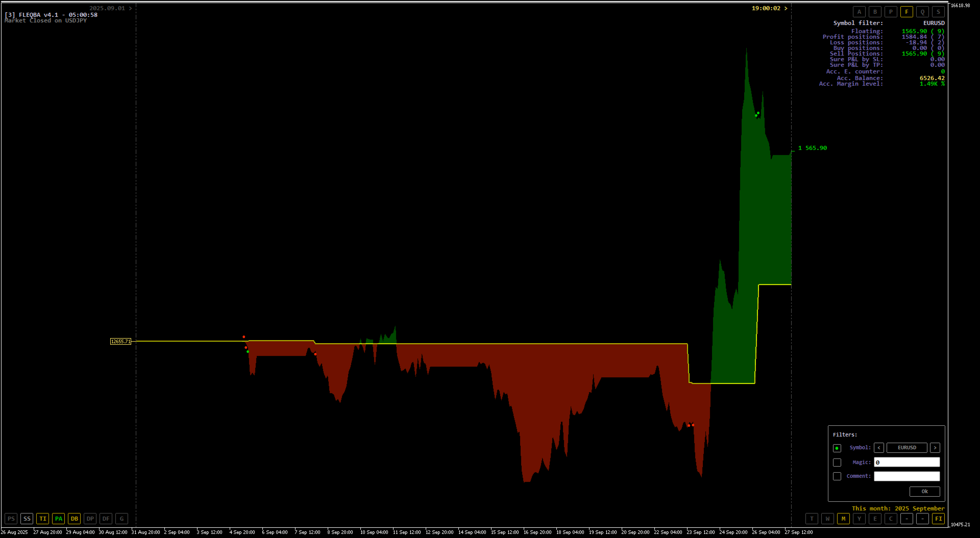Click the 10475.21 bottom scale value

click(960, 525)
